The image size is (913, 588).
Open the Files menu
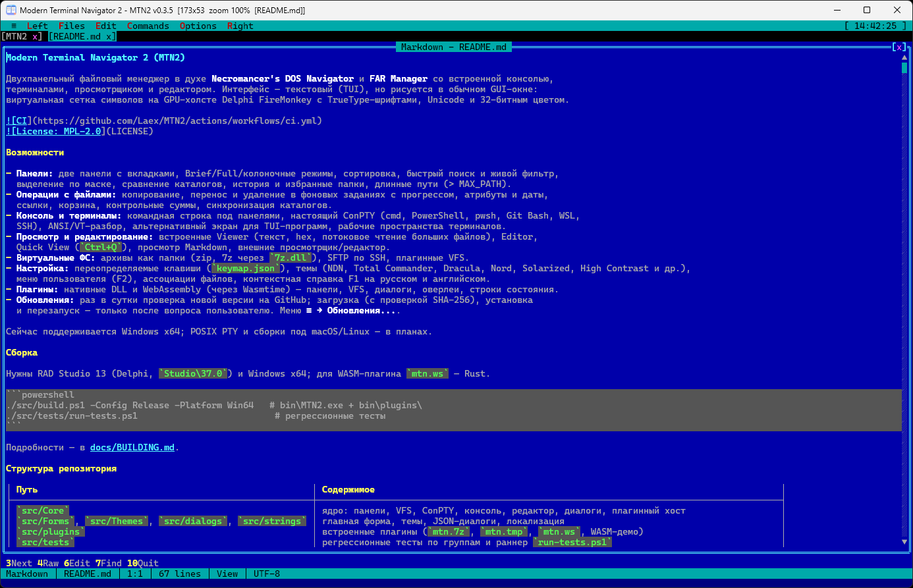pyautogui.click(x=72, y=26)
